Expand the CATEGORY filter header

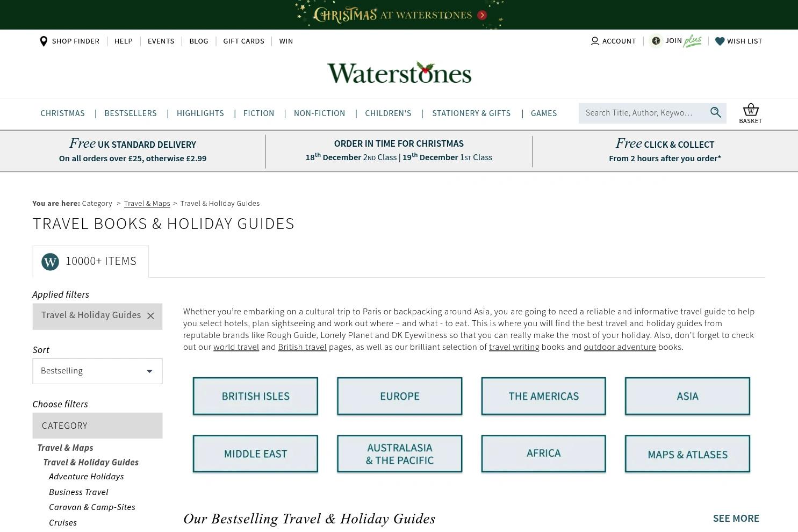97,426
